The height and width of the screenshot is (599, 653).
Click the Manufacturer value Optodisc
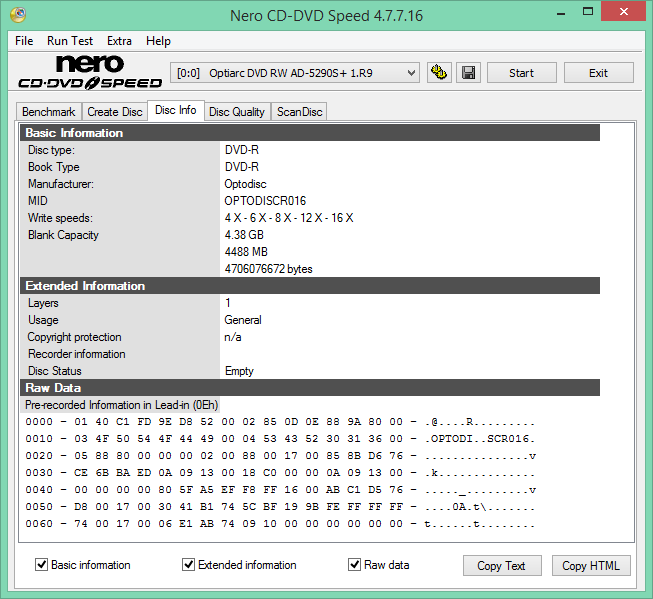click(245, 184)
